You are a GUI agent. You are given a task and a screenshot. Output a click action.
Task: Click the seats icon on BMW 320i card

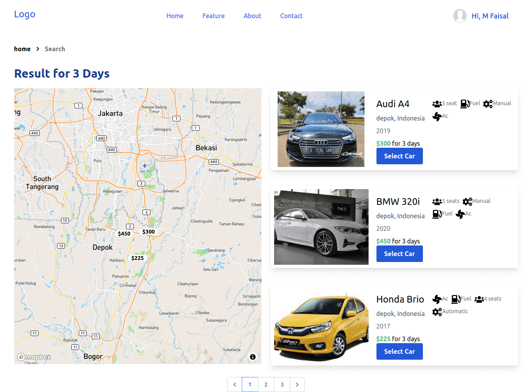(437, 202)
